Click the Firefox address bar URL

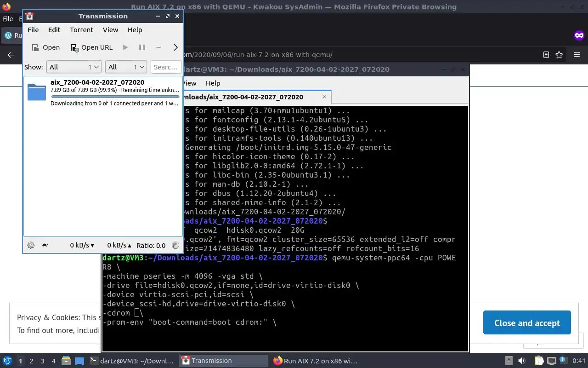(258, 55)
